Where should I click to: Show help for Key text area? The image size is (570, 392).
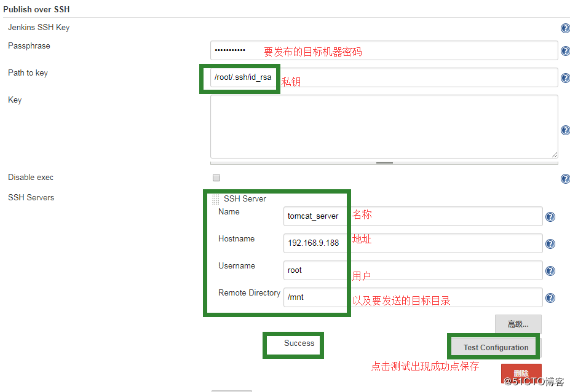point(564,130)
